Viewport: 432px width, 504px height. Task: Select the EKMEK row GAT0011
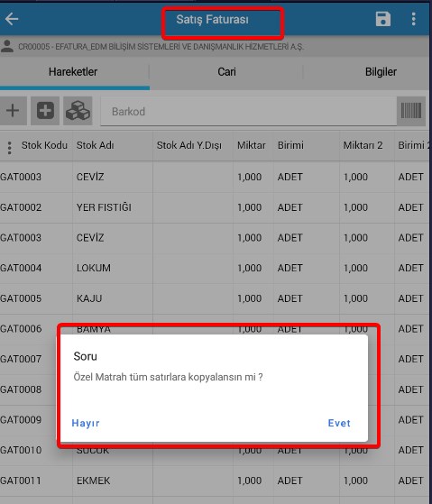pyautogui.click(x=216, y=481)
